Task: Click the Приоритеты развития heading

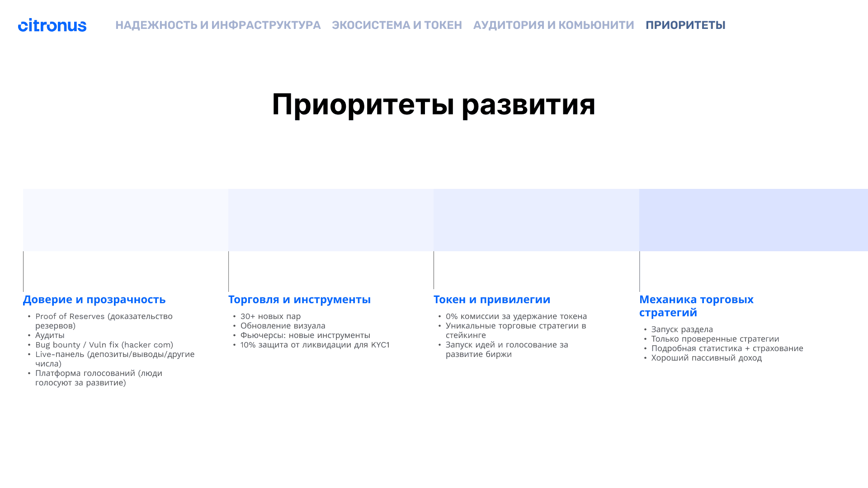Action: [434, 104]
